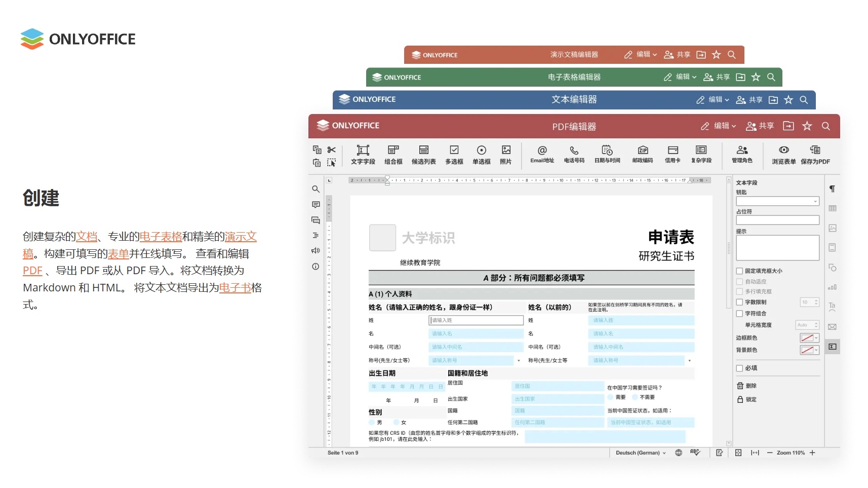Viewport: 868px width, 488px height.
Task: Enable 多行填充框 checkbox
Action: [739, 291]
